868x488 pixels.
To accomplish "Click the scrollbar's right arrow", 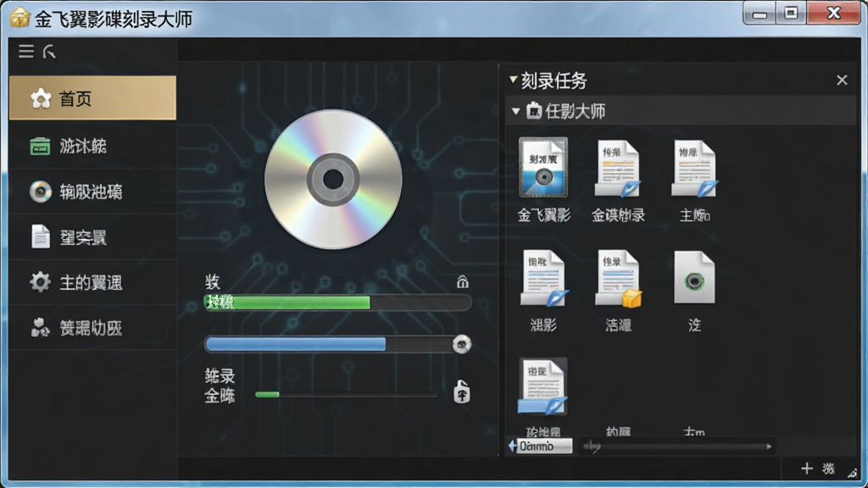I will click(768, 446).
